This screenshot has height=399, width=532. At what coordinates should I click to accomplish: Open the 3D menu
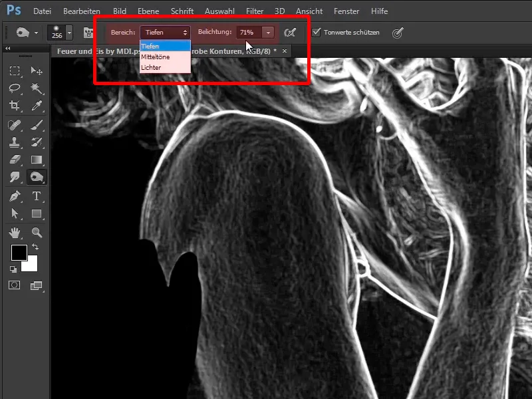pos(279,11)
